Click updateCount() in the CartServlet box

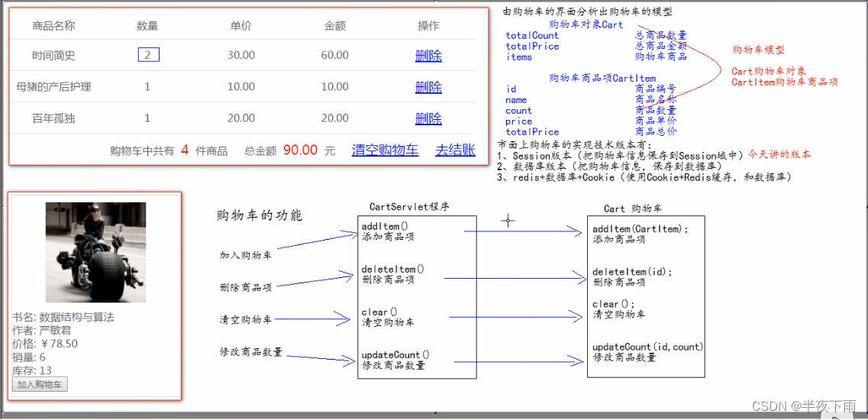click(x=395, y=354)
